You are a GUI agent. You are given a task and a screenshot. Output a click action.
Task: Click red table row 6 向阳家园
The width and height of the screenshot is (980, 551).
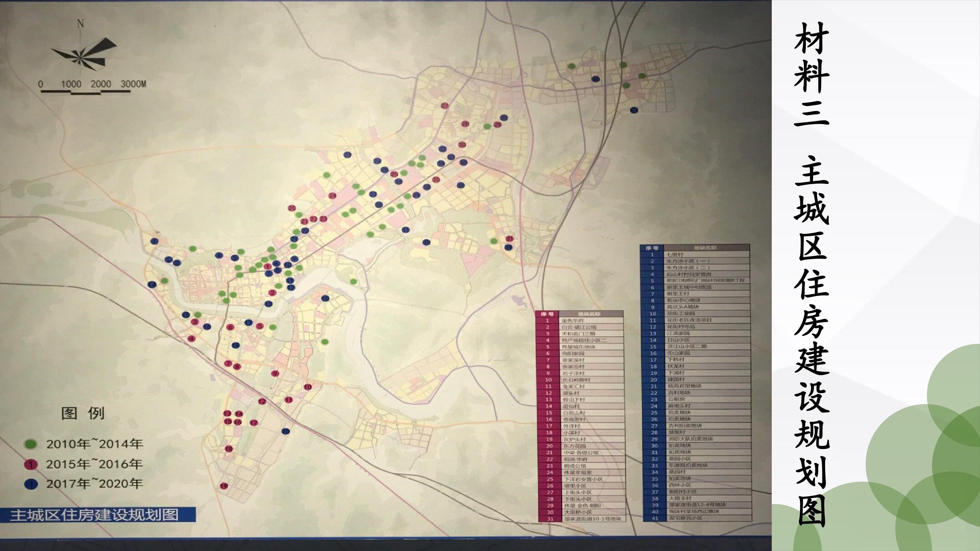coord(580,353)
